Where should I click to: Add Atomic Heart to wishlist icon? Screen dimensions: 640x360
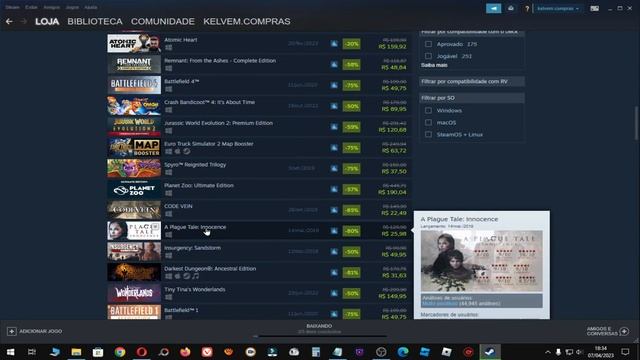(334, 43)
